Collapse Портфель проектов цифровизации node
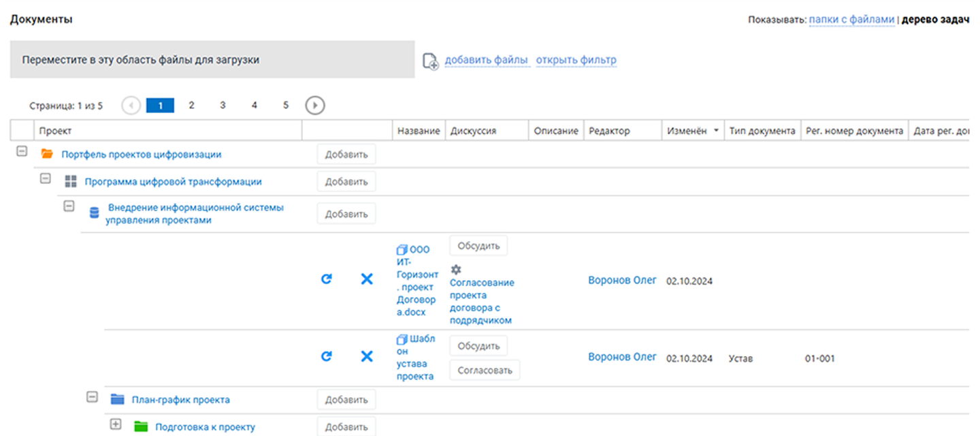This screenshot has width=980, height=436. coord(22,153)
